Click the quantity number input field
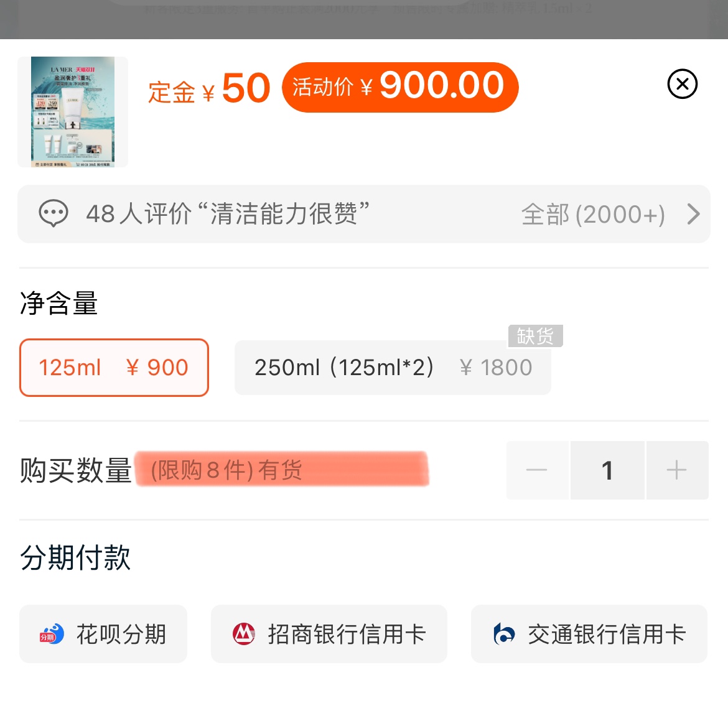 (x=607, y=470)
